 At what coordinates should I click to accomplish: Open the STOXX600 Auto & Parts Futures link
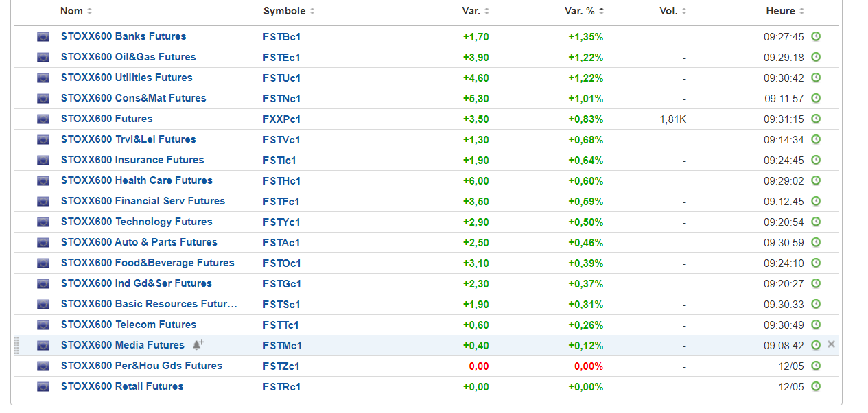[x=139, y=242]
